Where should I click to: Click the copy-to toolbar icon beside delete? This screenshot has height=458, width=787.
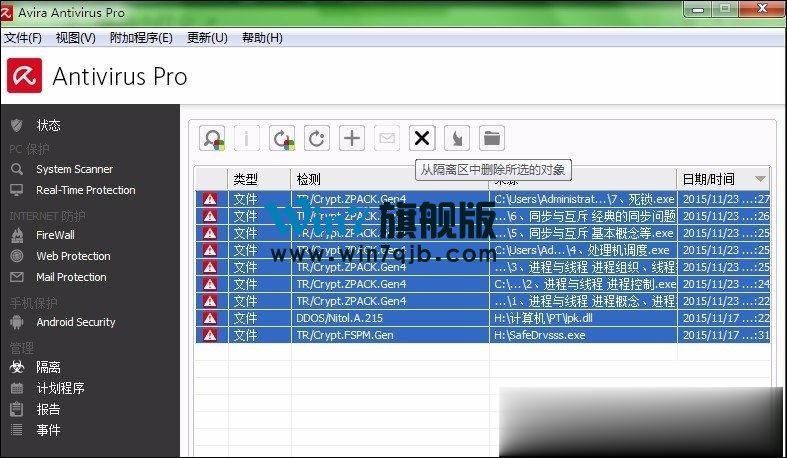pos(457,138)
